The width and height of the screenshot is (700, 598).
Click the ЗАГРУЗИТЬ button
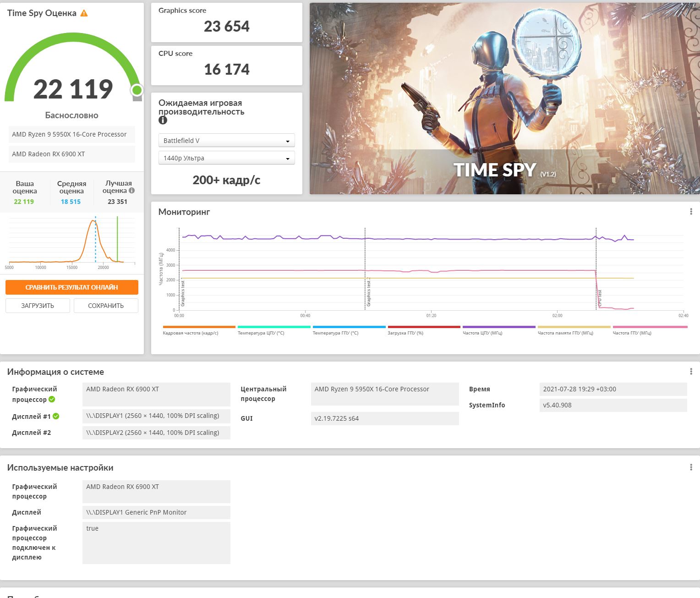click(38, 306)
